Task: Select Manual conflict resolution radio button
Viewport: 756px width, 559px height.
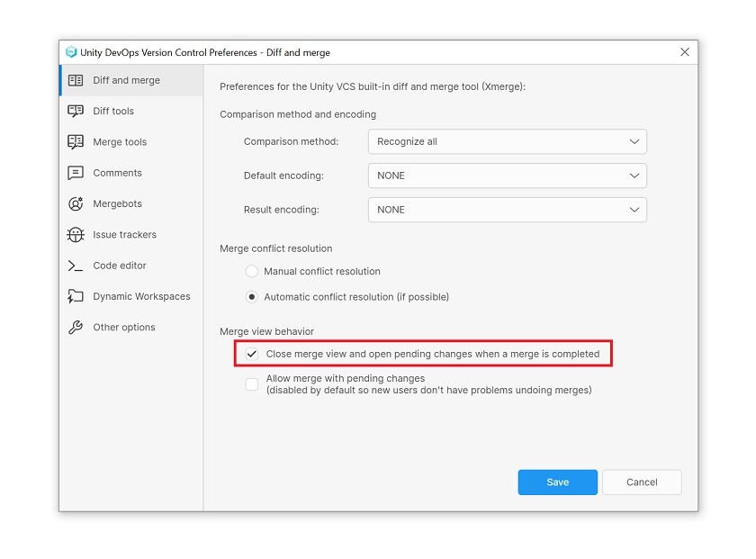Action: [x=252, y=271]
